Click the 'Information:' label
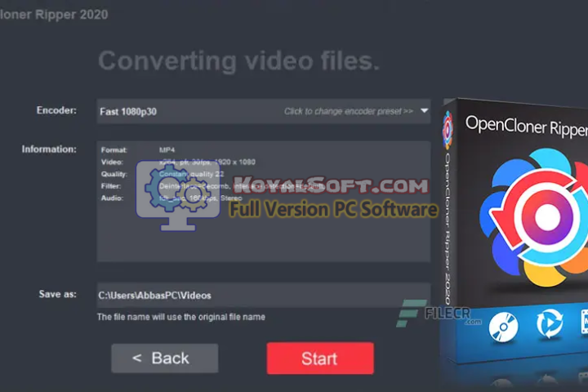Screen dimensions: 588x392 pyautogui.click(x=49, y=149)
